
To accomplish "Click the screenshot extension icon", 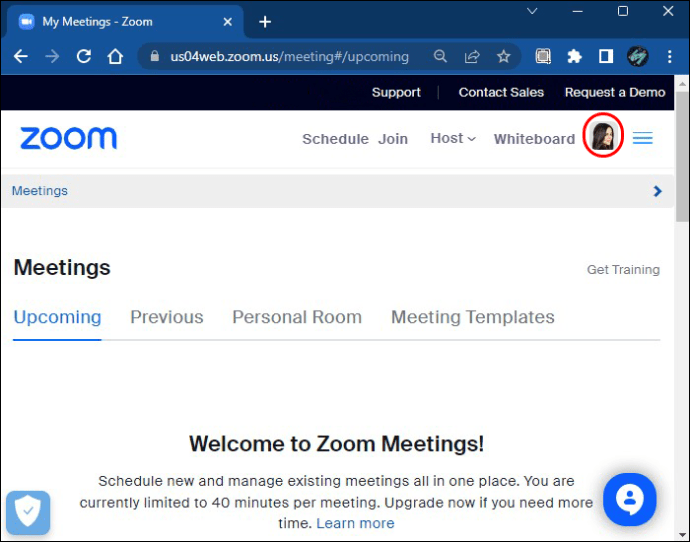I will pos(543,56).
